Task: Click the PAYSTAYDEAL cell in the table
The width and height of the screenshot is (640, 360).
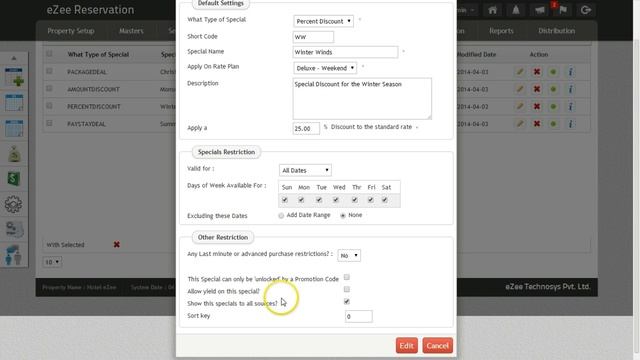Action: [x=87, y=124]
